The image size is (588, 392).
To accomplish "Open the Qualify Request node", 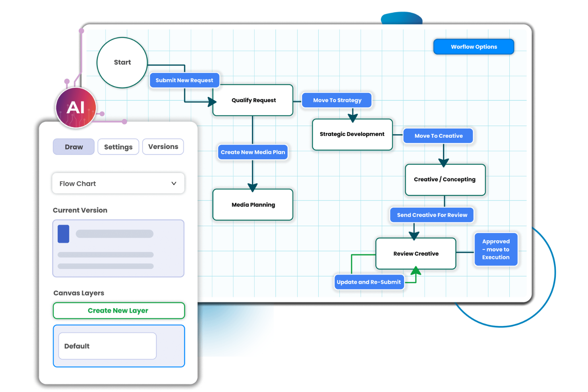I will pyautogui.click(x=253, y=100).
